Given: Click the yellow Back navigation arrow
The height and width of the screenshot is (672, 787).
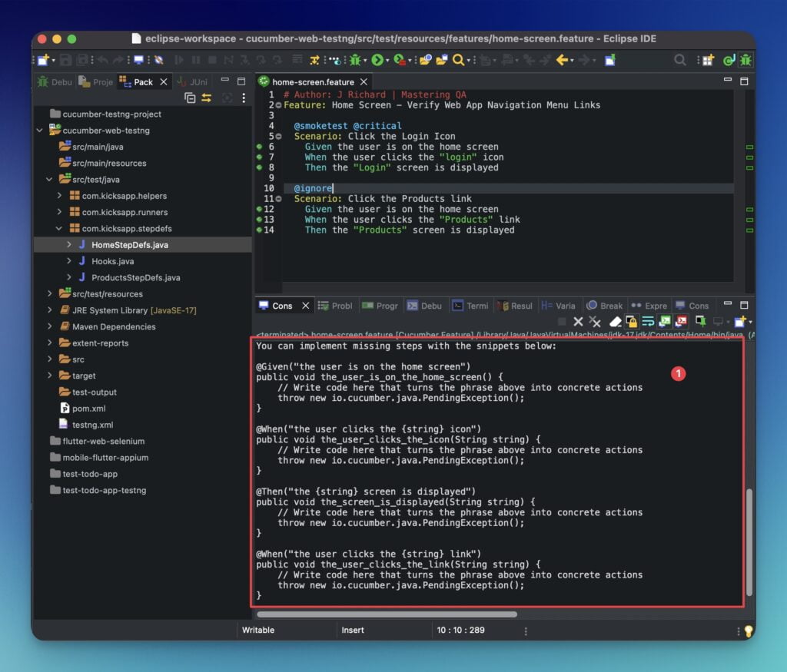Looking at the screenshot, I should [x=562, y=60].
